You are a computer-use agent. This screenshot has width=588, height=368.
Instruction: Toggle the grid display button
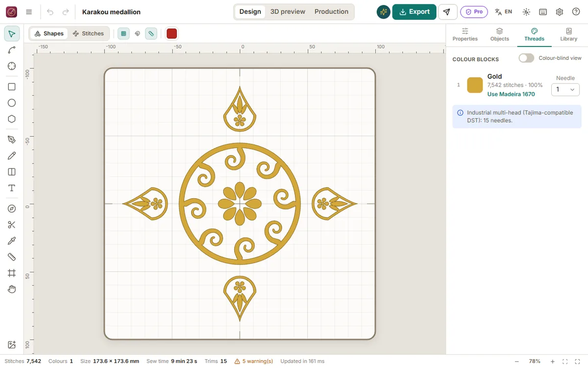[x=123, y=33]
